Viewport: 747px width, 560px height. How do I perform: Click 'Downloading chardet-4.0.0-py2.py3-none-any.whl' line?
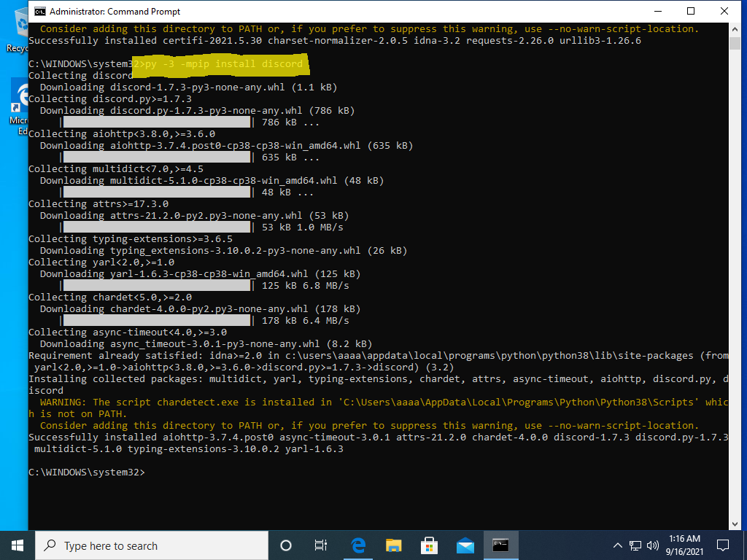pyautogui.click(x=200, y=309)
